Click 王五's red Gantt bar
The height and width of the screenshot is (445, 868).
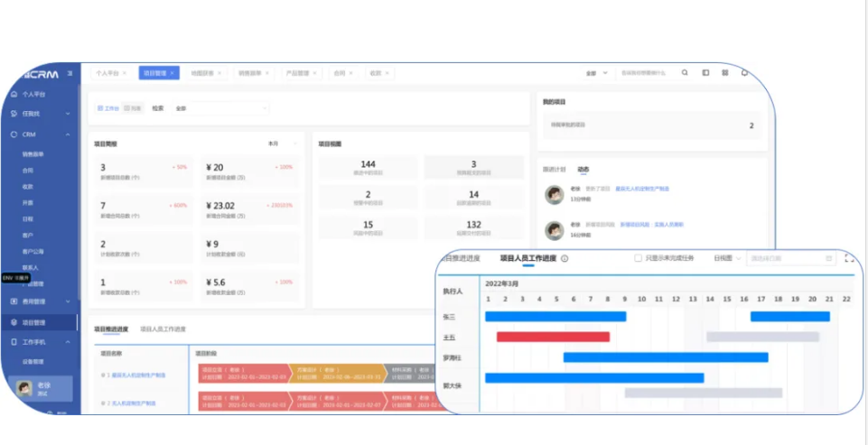pyautogui.click(x=553, y=337)
